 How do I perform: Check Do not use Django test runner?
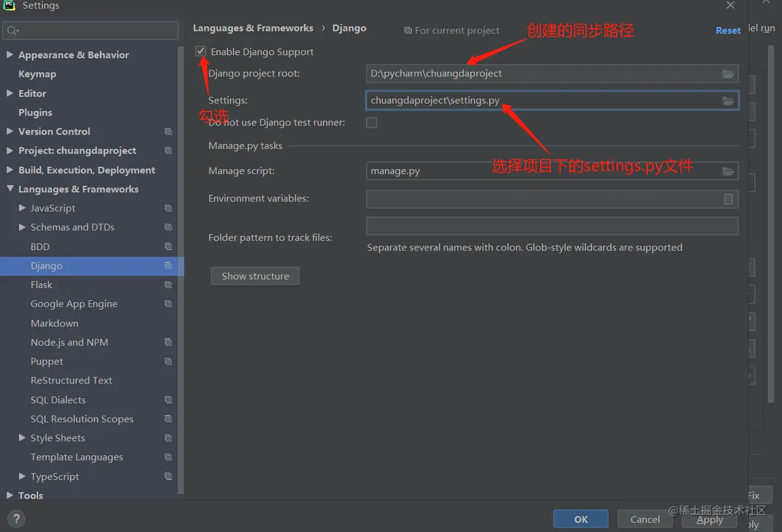[x=371, y=123]
